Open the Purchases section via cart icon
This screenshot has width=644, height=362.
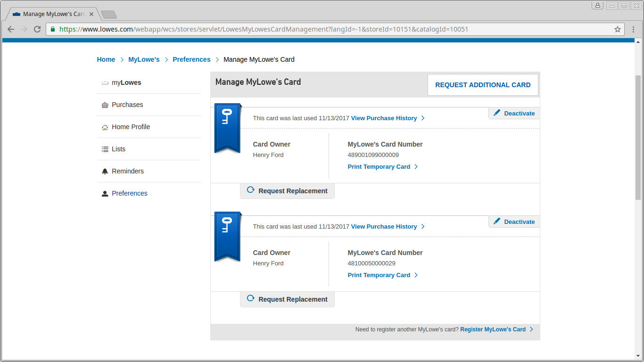click(x=105, y=105)
